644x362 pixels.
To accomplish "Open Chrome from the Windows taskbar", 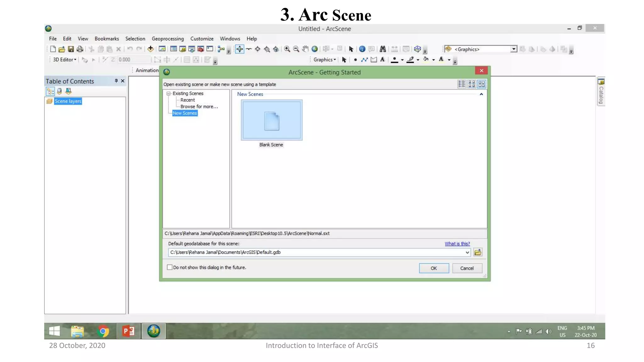I will click(103, 331).
